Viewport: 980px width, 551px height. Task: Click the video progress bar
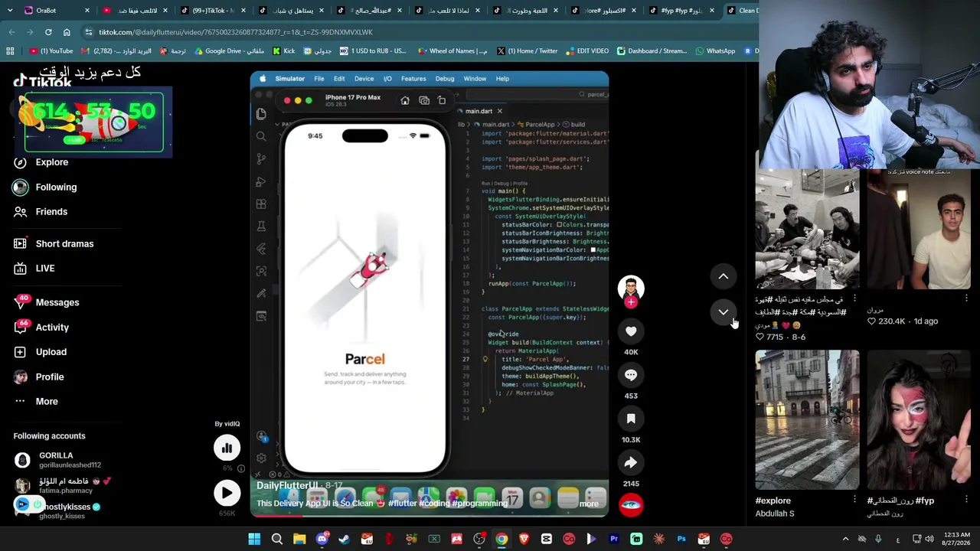coord(430,515)
